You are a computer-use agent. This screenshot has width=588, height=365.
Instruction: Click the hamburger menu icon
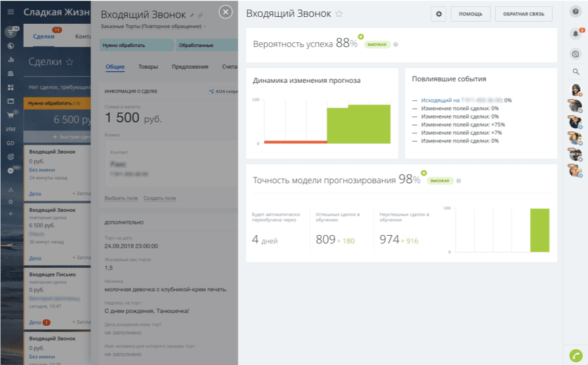[11, 13]
